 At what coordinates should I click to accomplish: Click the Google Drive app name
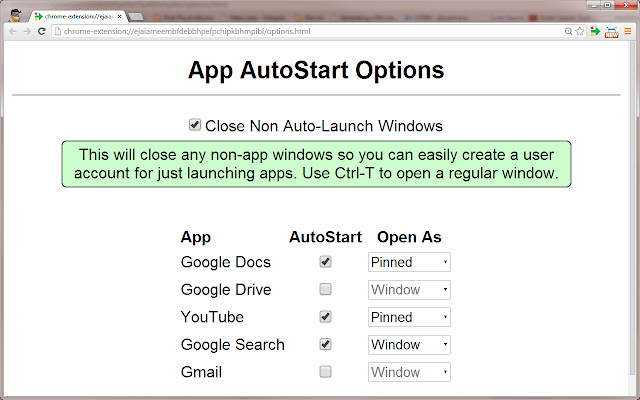[226, 290]
